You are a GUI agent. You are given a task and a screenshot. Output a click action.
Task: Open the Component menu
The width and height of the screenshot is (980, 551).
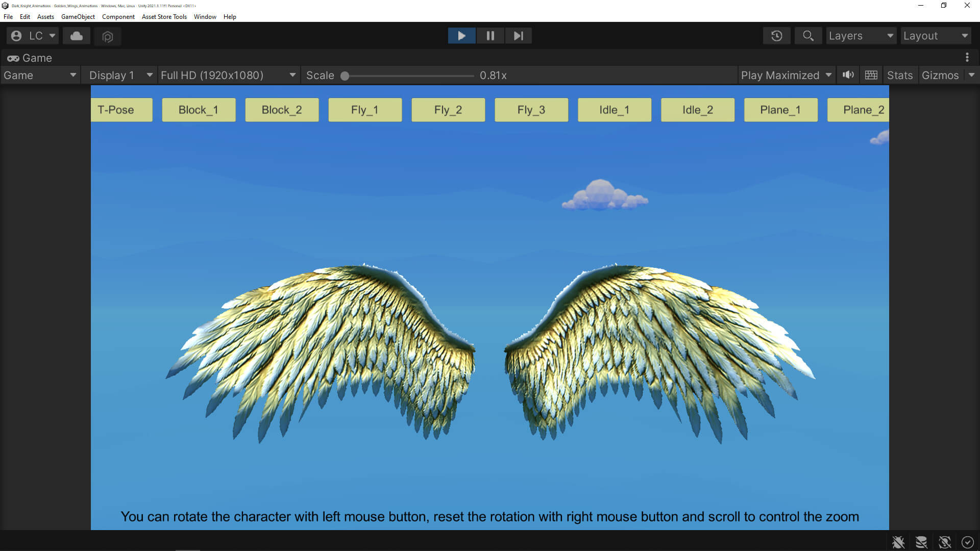coord(118,16)
